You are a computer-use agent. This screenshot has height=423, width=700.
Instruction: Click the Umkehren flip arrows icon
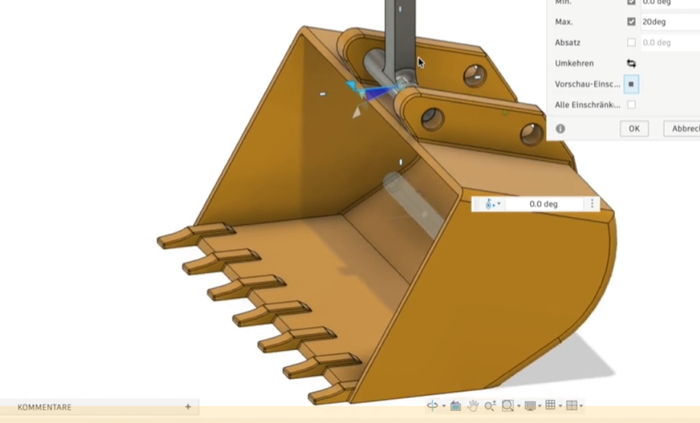point(631,63)
